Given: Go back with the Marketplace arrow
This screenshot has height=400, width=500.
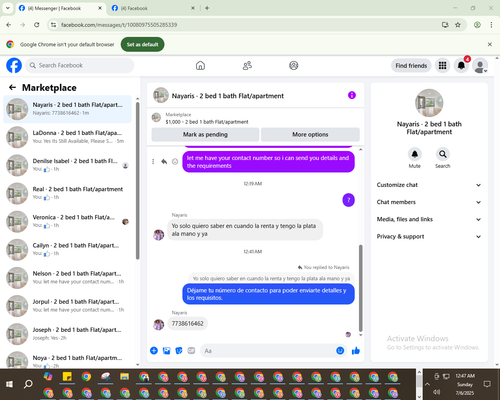Looking at the screenshot, I should [12, 87].
